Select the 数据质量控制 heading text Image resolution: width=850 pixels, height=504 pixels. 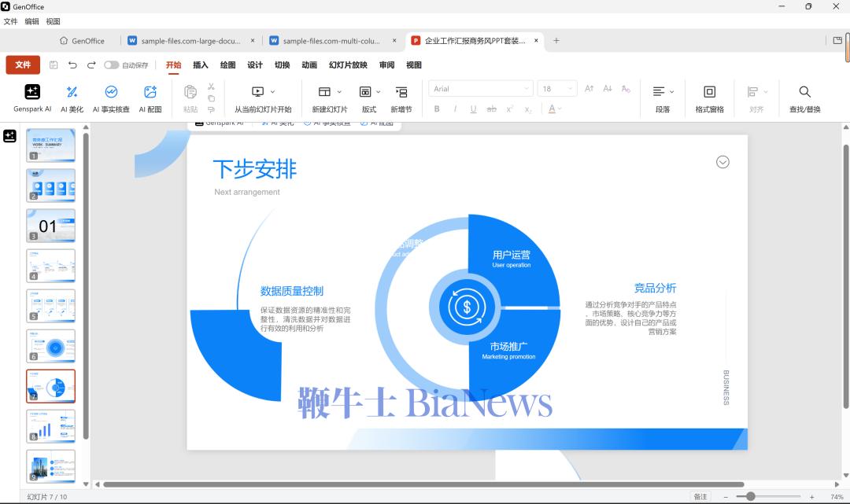292,291
